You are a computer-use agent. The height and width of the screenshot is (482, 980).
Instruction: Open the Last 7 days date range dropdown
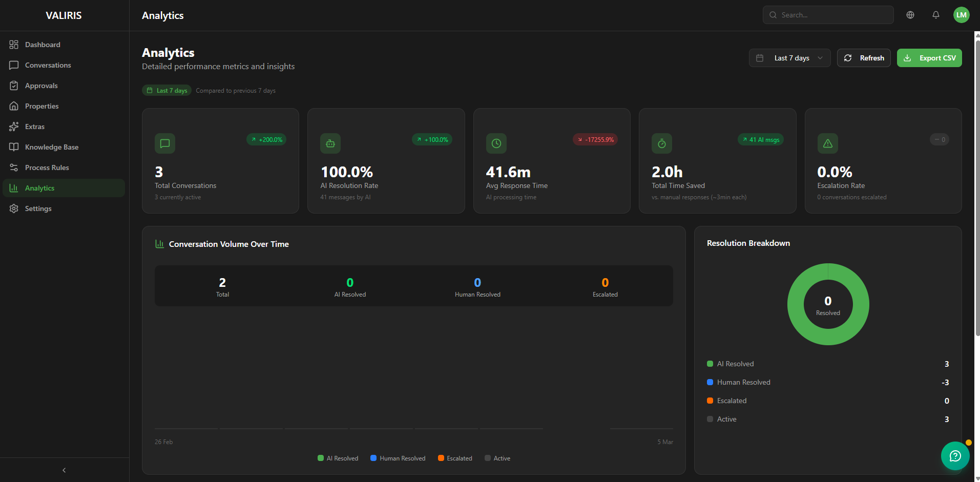tap(789, 58)
